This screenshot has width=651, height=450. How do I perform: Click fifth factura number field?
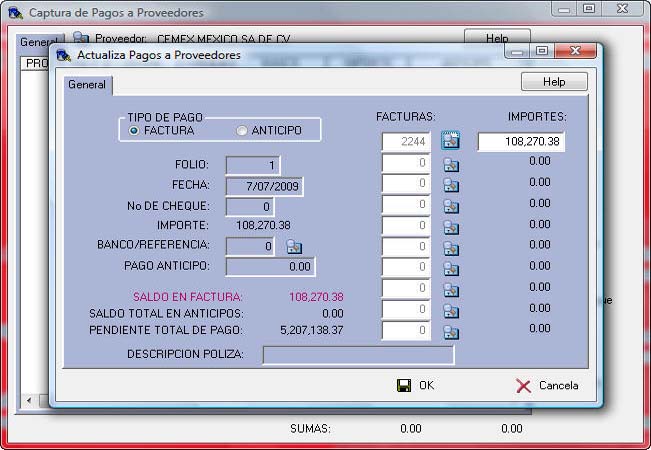[406, 226]
